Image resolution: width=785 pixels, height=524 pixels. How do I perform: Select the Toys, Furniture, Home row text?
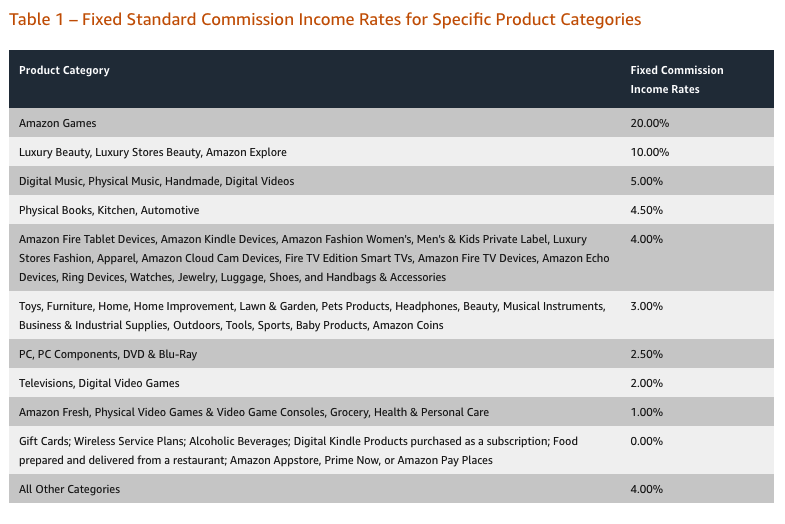pyautogui.click(x=312, y=315)
